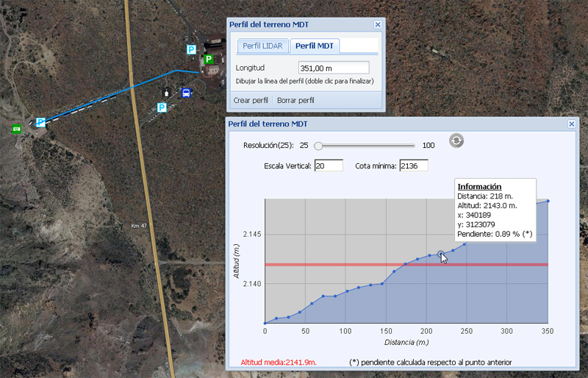Select the green parking marker on the map
Image resolution: width=588 pixels, height=378 pixels.
click(x=209, y=60)
